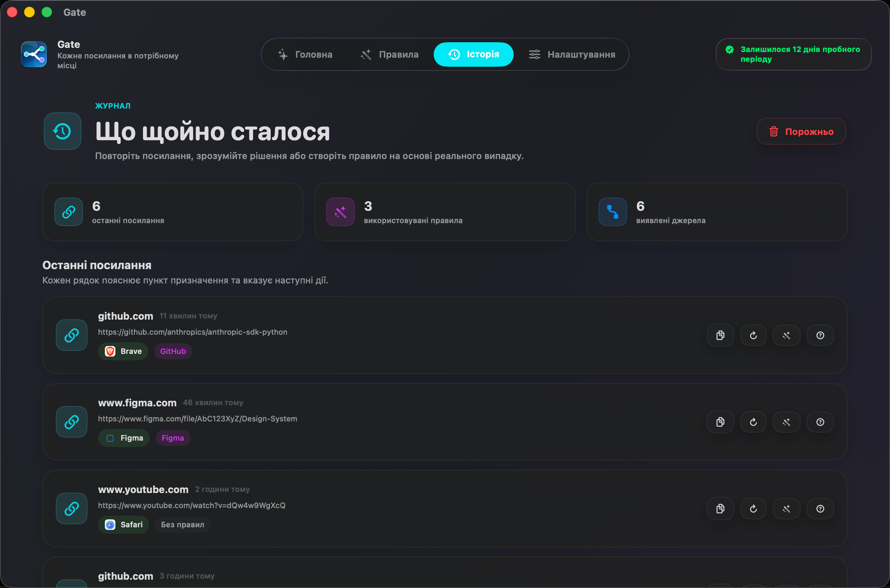Click link icon of www.youtube.com row
This screenshot has height=588, width=890.
tap(72, 508)
